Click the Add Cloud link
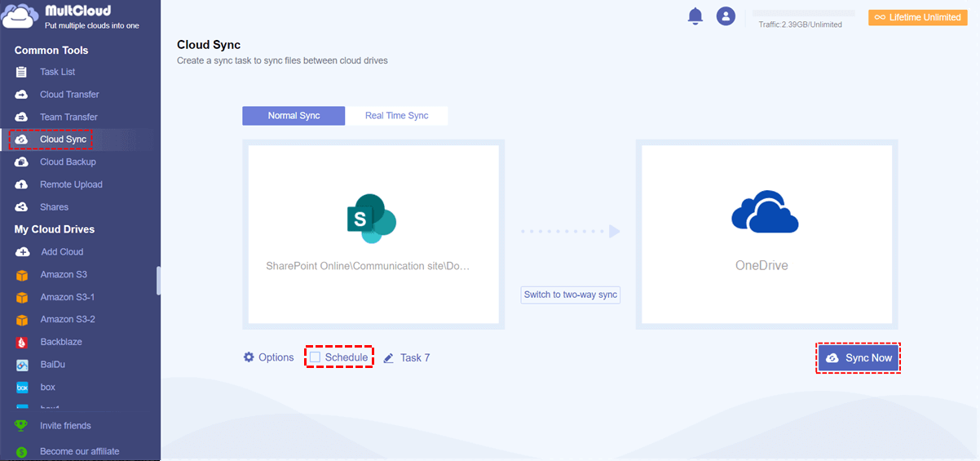This screenshot has width=980, height=461. click(x=62, y=252)
